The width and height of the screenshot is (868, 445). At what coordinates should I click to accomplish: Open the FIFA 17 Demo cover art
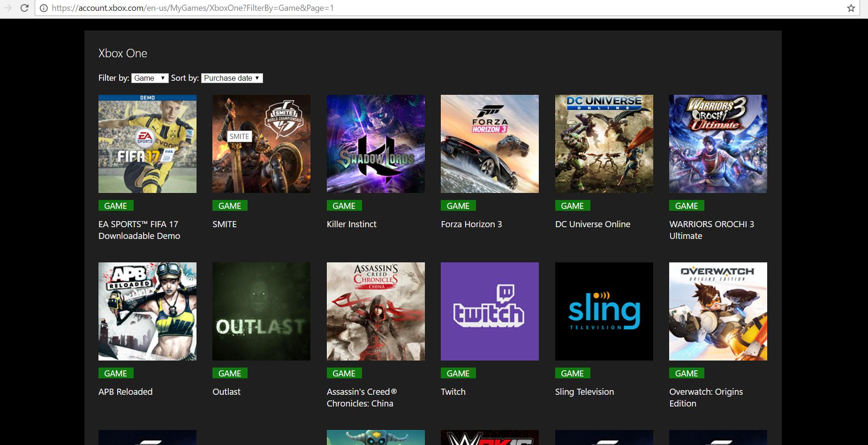(x=147, y=144)
